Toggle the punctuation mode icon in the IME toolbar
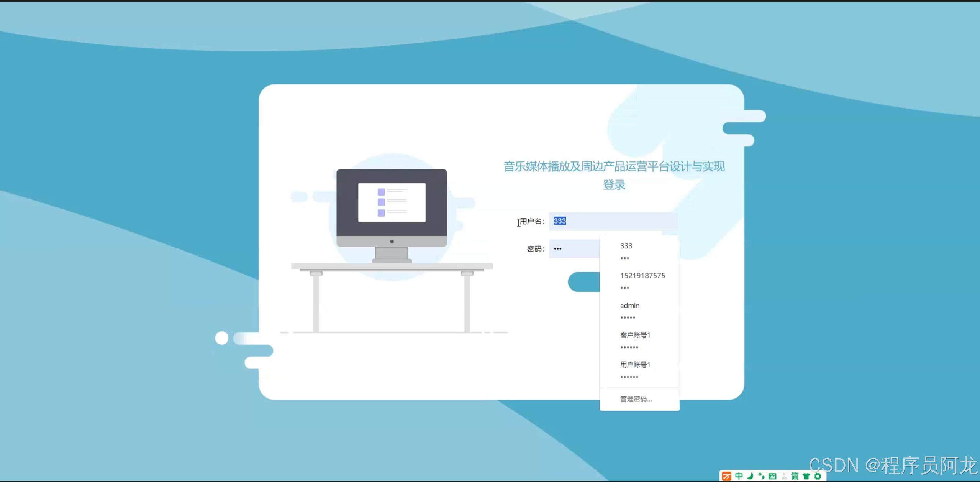 [761, 476]
